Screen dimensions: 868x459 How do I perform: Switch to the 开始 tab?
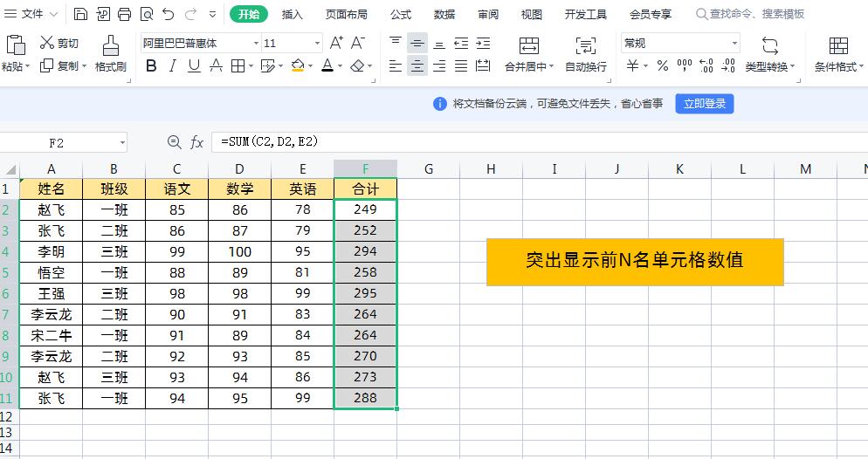tap(249, 14)
